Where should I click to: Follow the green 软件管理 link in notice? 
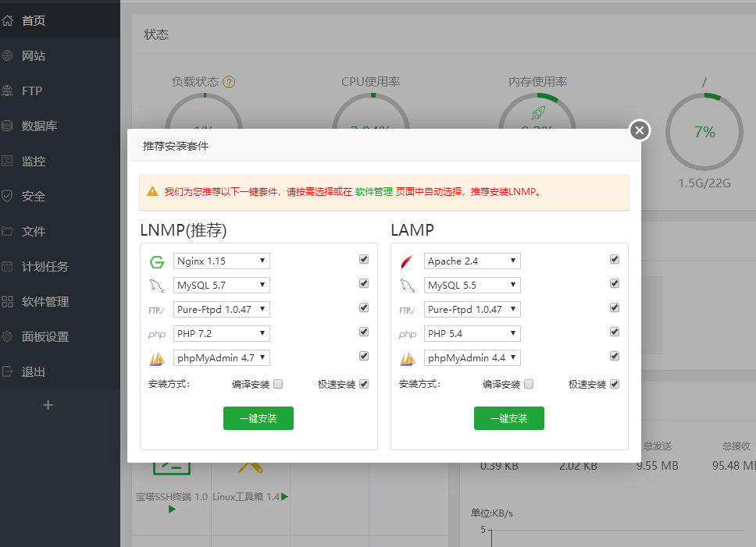pos(373,192)
